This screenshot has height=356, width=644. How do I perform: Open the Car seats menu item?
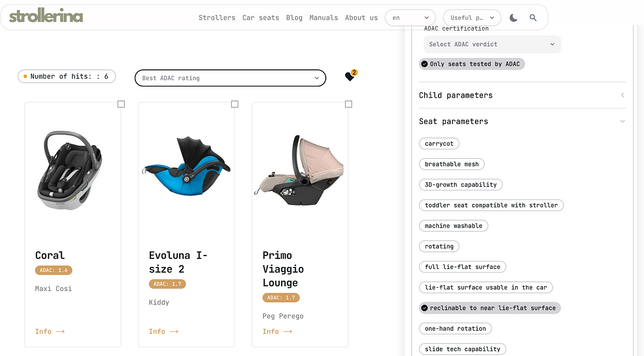261,18
